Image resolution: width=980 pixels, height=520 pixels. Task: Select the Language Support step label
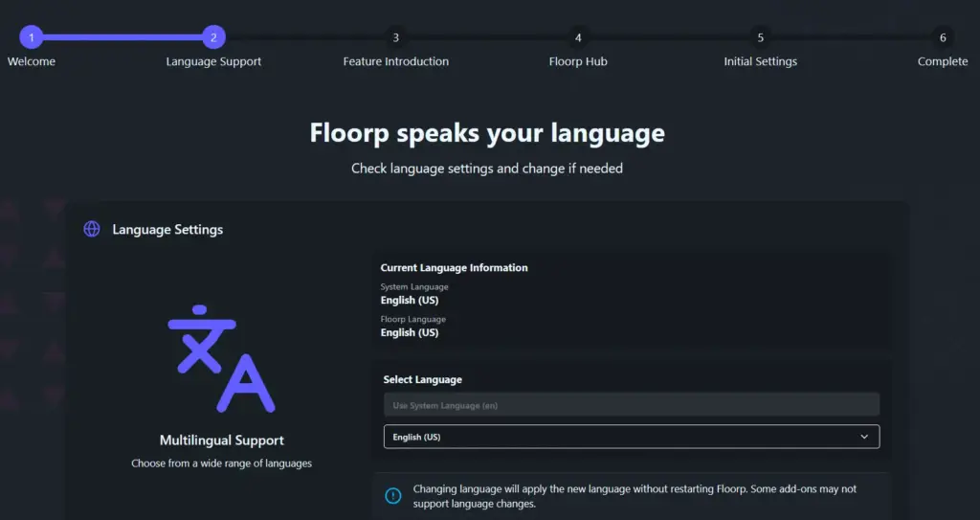pyautogui.click(x=213, y=62)
